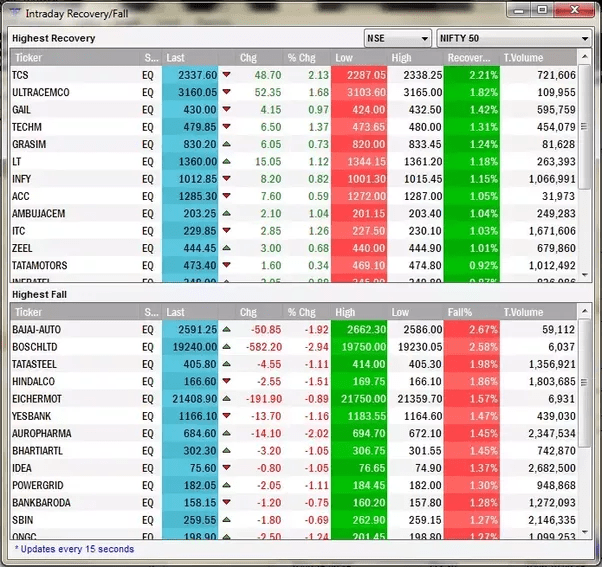The image size is (602, 567).
Task: Select the AUROPHARMA ticker name
Action: (x=42, y=433)
